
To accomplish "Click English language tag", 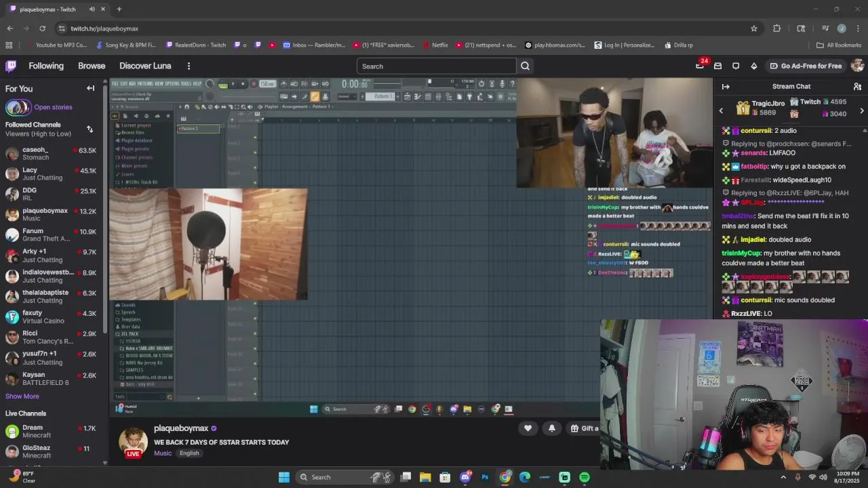I will pos(189,453).
